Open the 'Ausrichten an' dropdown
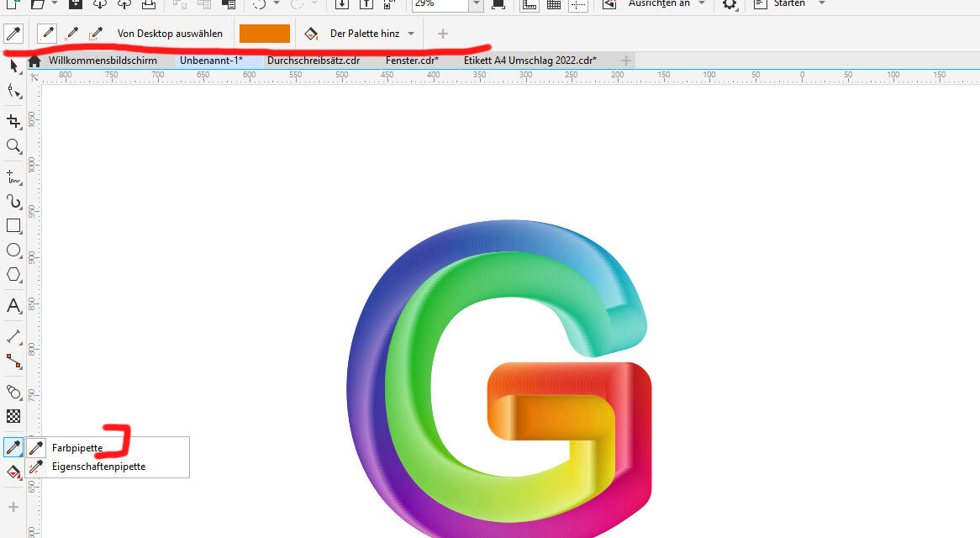Image resolution: width=980 pixels, height=538 pixels. 702,4
